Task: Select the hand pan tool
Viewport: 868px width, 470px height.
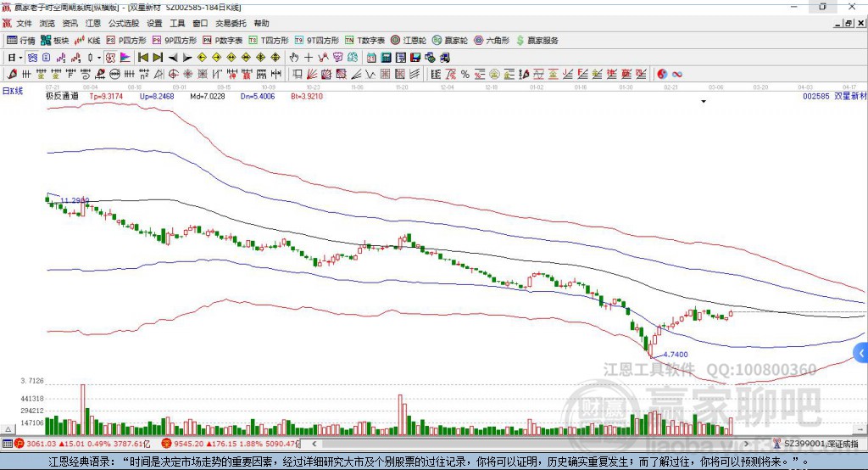Action: (x=294, y=58)
